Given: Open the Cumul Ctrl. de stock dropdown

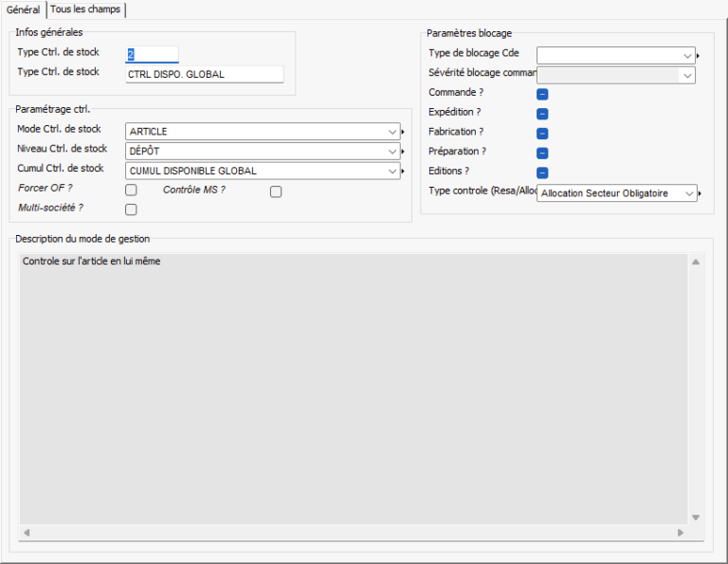Looking at the screenshot, I should point(392,171).
